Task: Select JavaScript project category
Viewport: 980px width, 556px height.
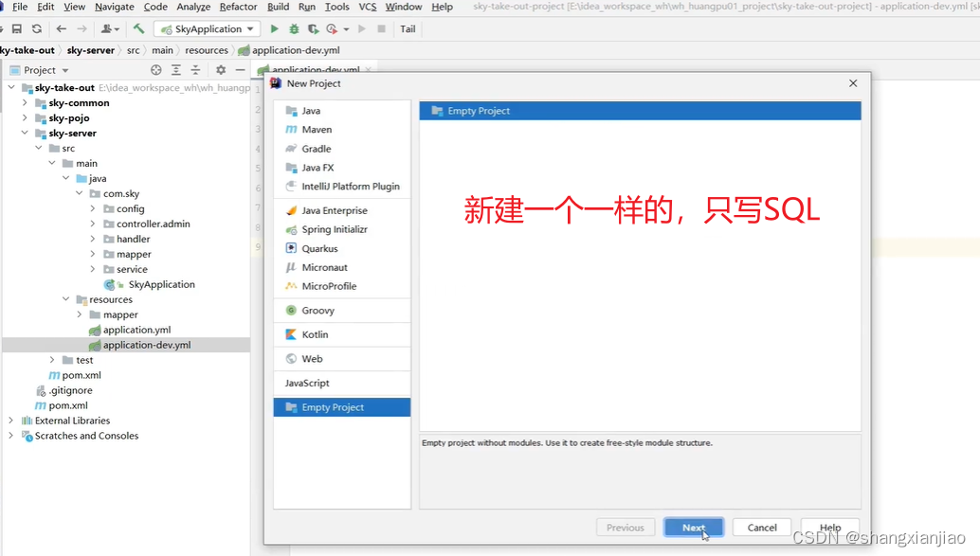Action: pos(342,383)
